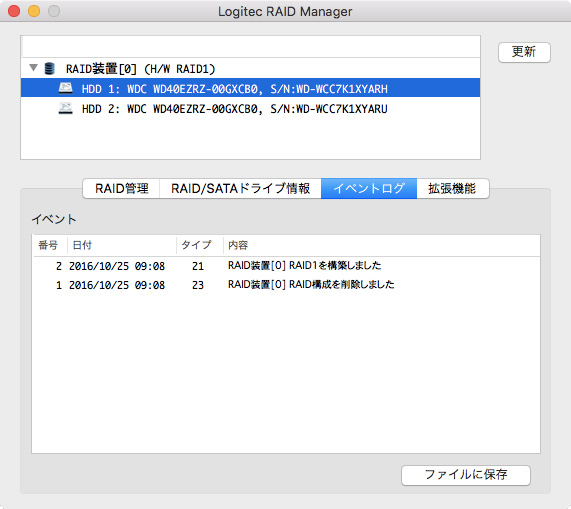Click the タイプ column header
The width and height of the screenshot is (571, 509).
coord(200,245)
